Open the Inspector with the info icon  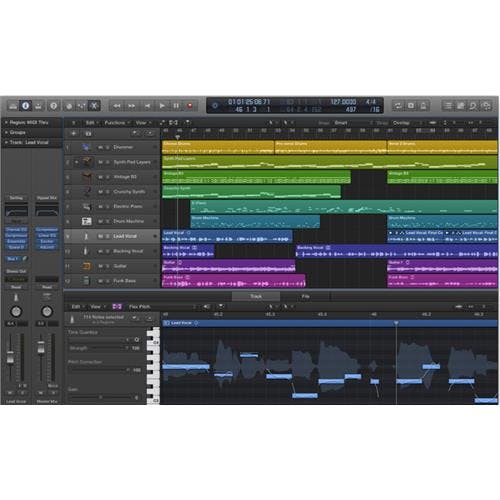(x=25, y=106)
